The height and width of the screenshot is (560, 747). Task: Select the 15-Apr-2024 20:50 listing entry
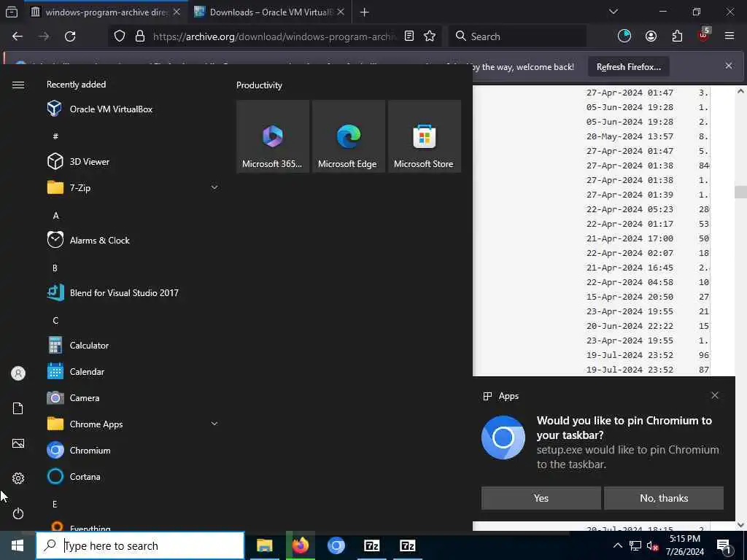pos(630,297)
